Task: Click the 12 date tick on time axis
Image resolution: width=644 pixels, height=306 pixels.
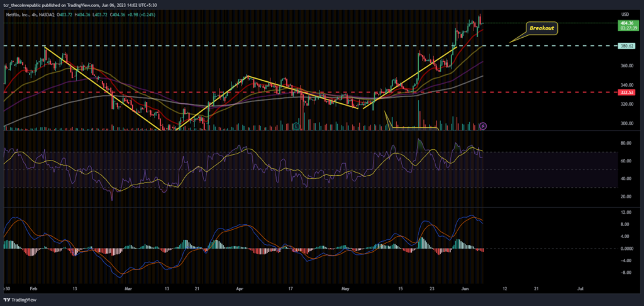Action: [505, 289]
